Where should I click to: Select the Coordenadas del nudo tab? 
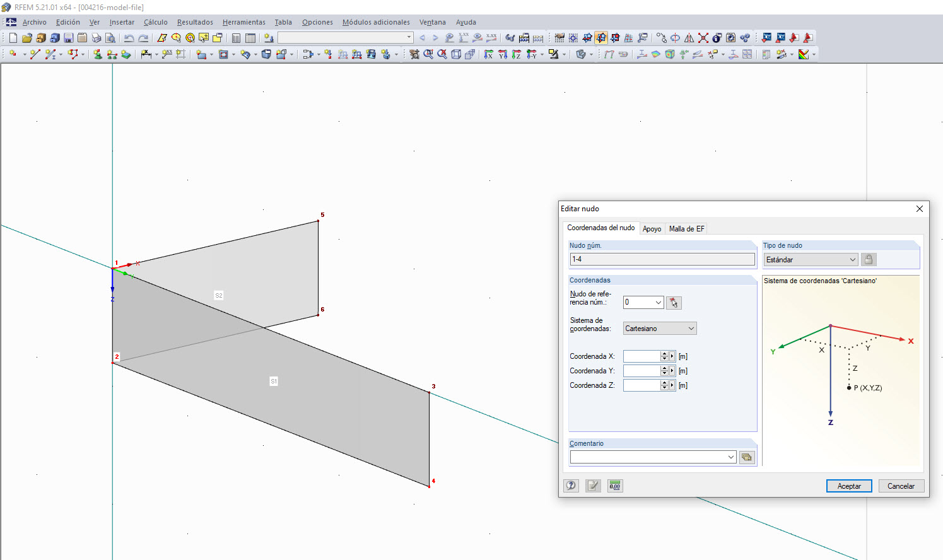point(601,228)
